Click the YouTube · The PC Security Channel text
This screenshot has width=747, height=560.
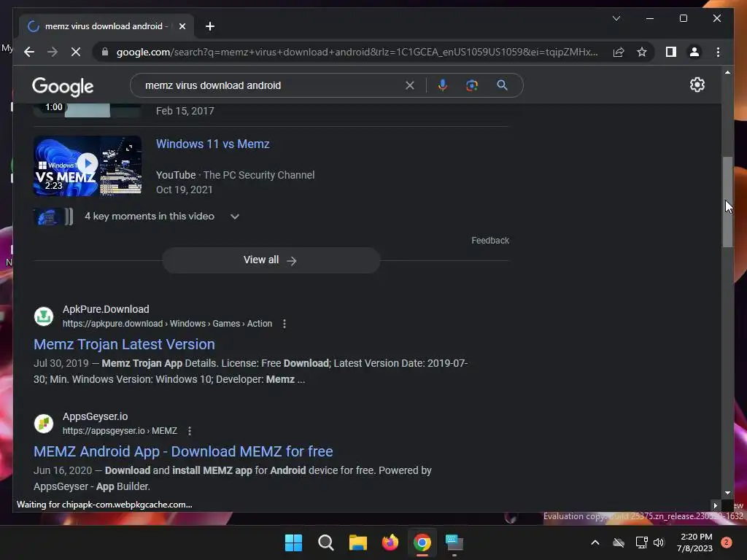(236, 175)
